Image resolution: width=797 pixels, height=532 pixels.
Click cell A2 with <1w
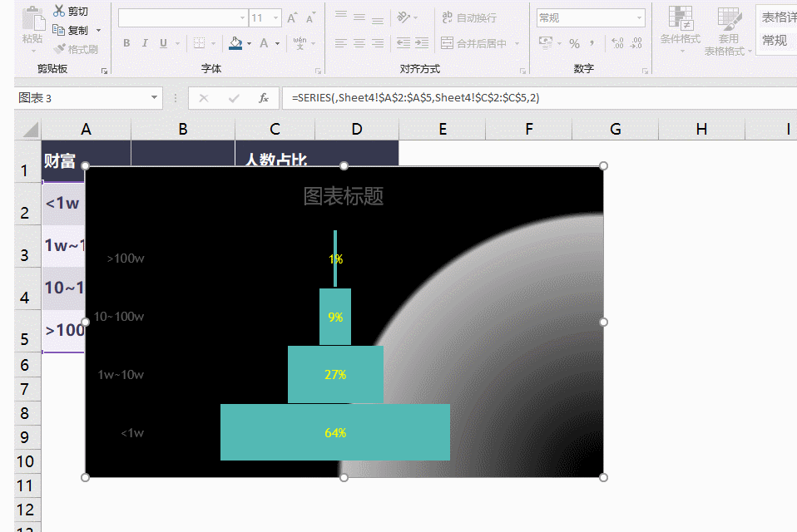click(x=62, y=204)
